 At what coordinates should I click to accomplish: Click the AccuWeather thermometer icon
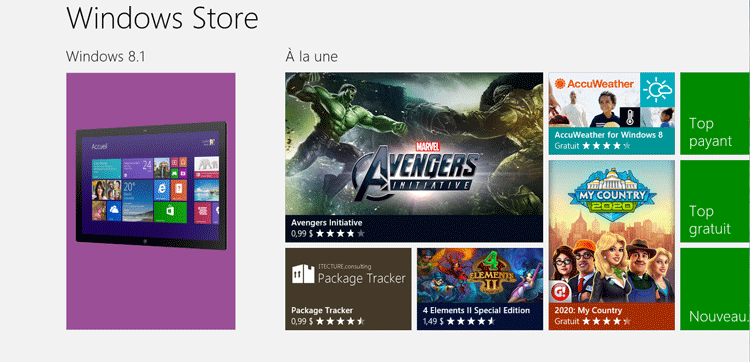click(x=629, y=117)
